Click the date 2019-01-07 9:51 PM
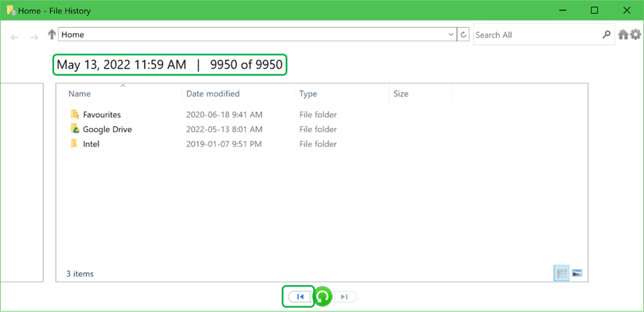This screenshot has height=312, width=644. coord(224,144)
